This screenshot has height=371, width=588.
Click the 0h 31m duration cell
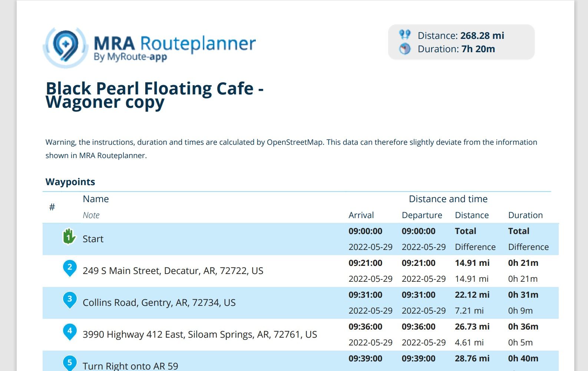[523, 295]
